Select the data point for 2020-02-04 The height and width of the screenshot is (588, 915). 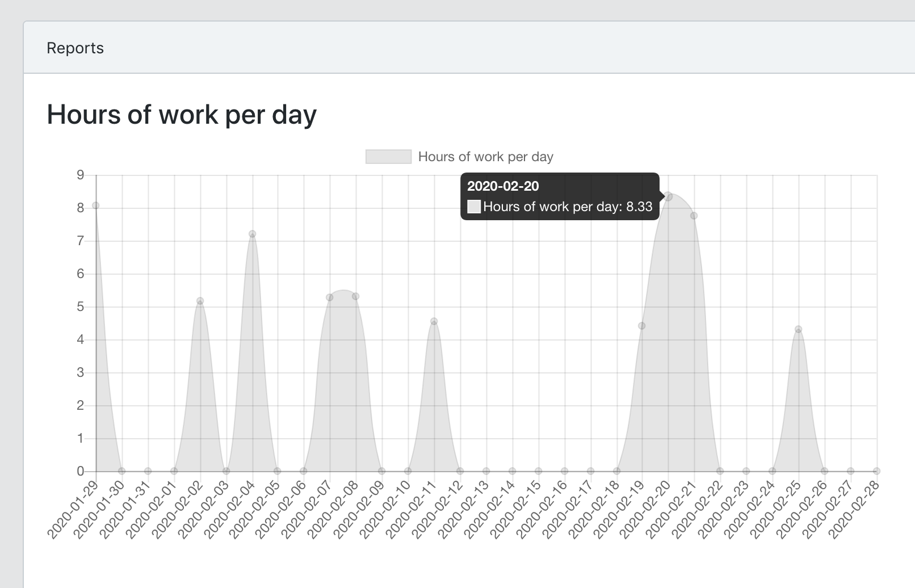click(251, 233)
